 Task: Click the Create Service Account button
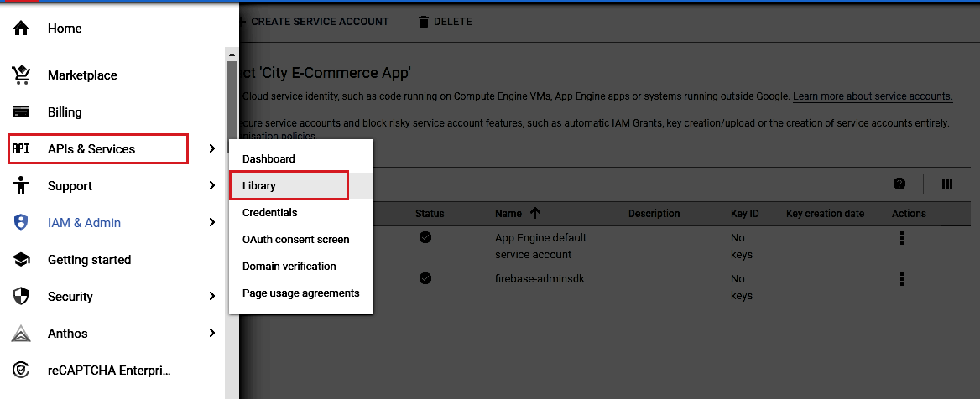(x=315, y=22)
